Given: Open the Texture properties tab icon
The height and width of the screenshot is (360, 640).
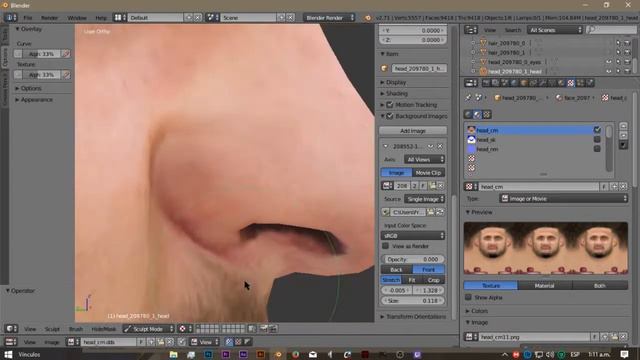Looking at the screenshot, I should point(571,83).
